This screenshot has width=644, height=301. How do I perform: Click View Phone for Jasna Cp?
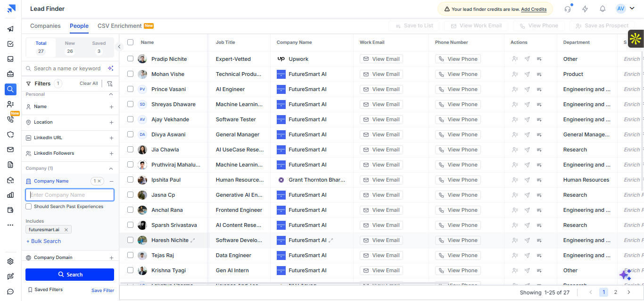click(458, 195)
